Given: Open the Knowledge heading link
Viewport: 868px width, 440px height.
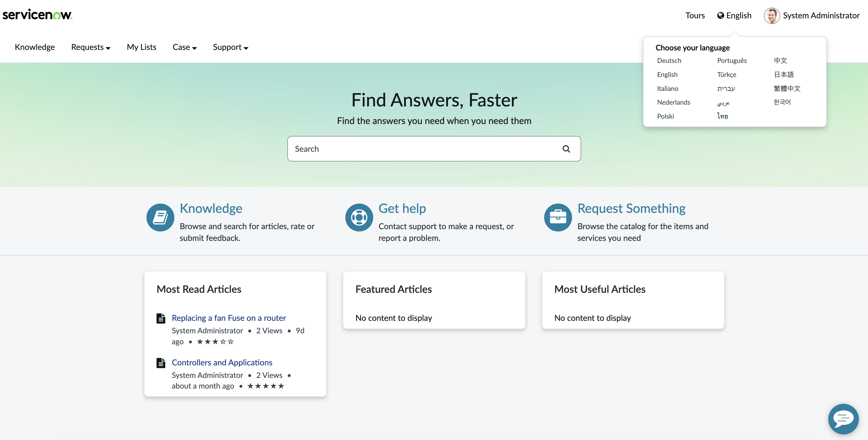Looking at the screenshot, I should click(211, 209).
